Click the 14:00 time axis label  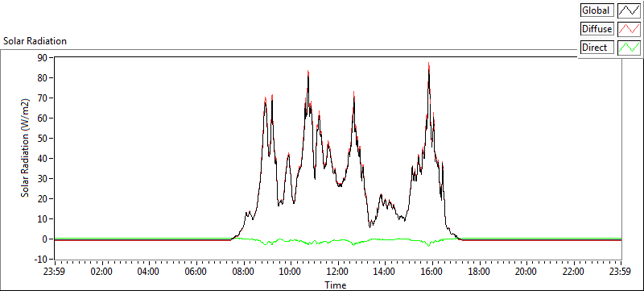click(x=385, y=272)
